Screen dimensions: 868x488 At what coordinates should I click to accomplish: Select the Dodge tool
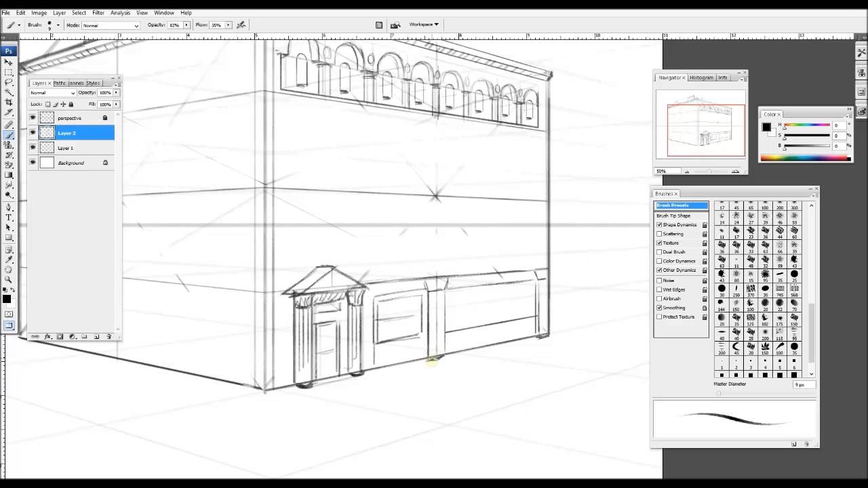(x=9, y=196)
